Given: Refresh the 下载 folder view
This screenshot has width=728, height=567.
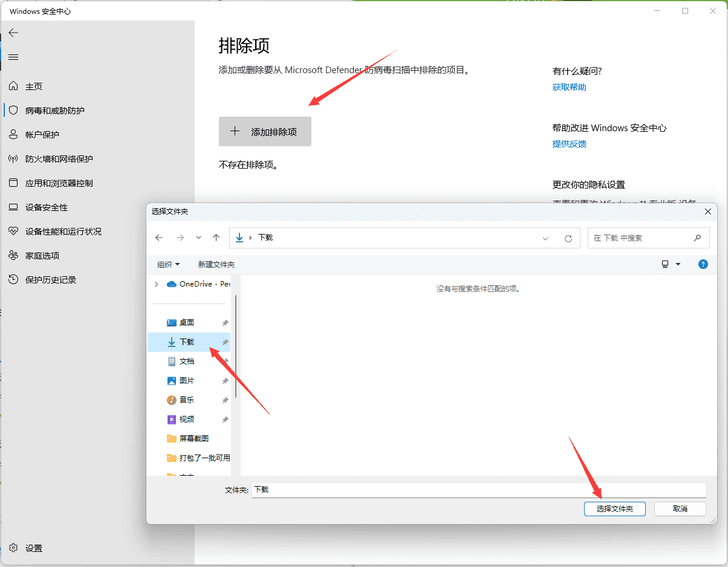Looking at the screenshot, I should point(568,238).
